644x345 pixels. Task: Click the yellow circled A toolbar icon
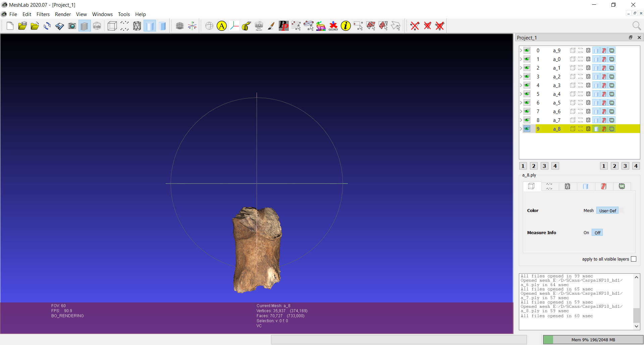coord(222,26)
